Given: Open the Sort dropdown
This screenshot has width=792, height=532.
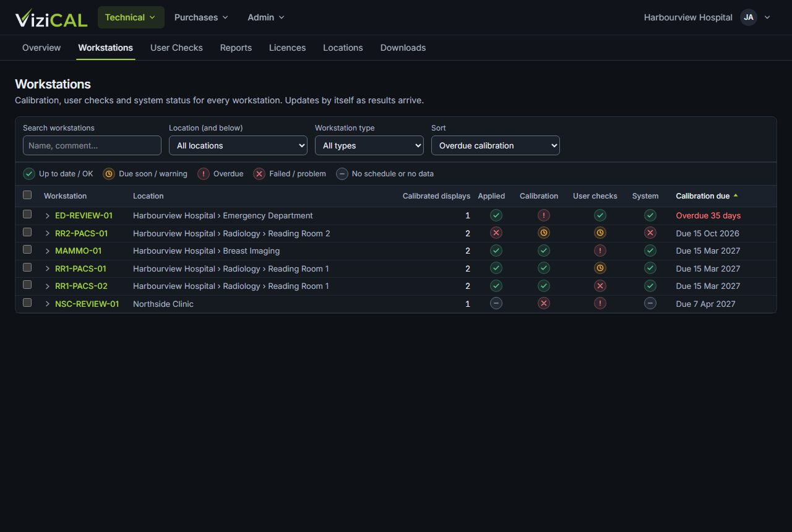Looking at the screenshot, I should click(x=496, y=145).
